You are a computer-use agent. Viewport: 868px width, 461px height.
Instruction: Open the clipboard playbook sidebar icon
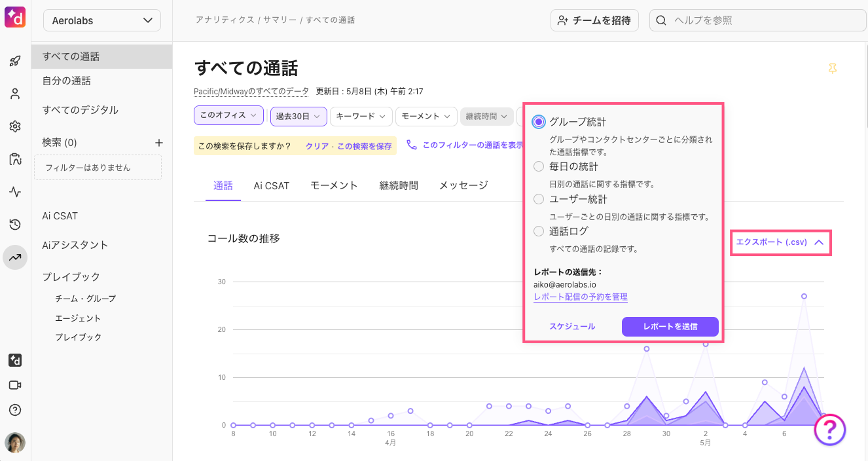(x=15, y=159)
